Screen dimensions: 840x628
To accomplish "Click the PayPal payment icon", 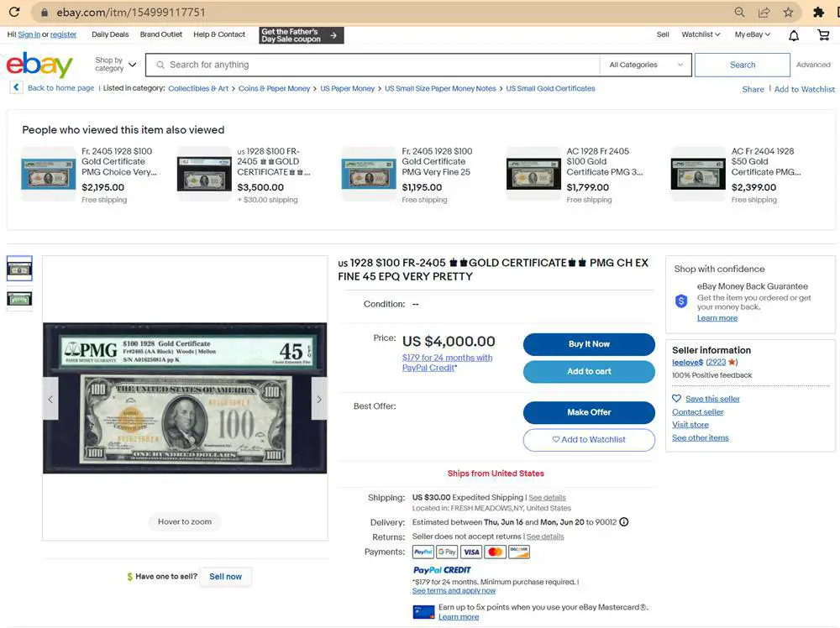I will pos(423,552).
